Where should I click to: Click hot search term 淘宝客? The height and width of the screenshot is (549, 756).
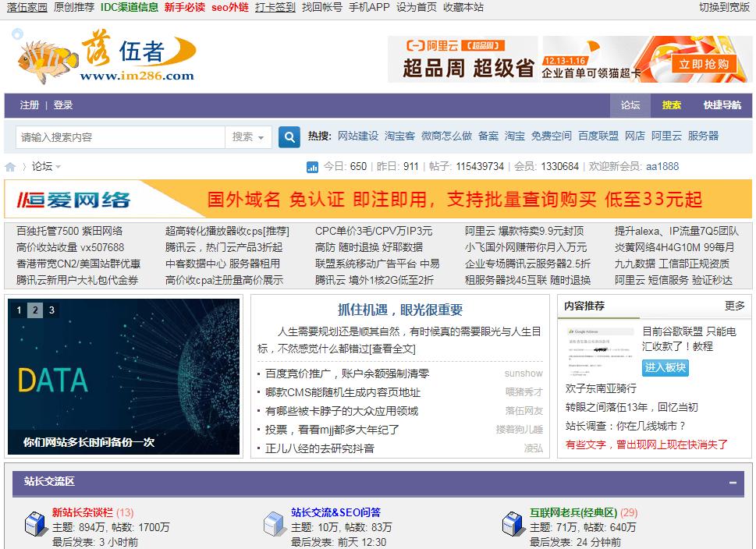pos(399,136)
